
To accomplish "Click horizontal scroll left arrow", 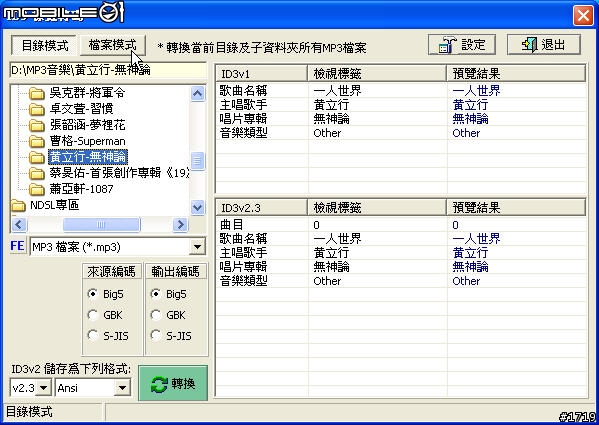I will coord(19,225).
